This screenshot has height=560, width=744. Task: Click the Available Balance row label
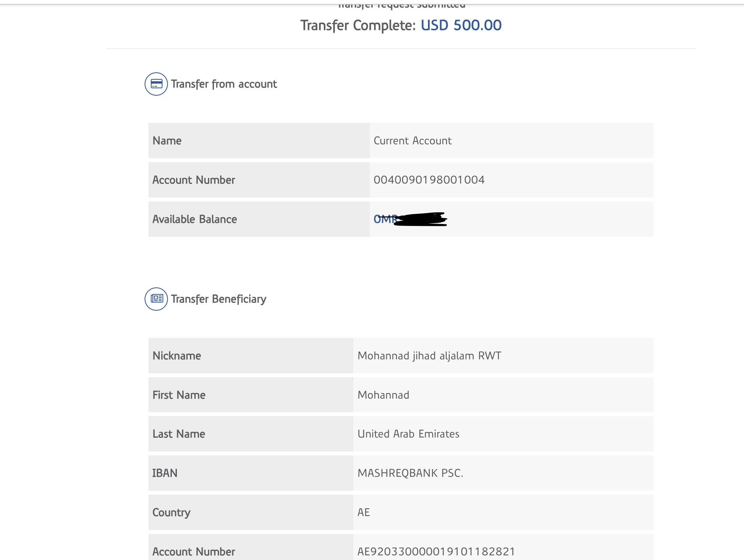(x=195, y=219)
